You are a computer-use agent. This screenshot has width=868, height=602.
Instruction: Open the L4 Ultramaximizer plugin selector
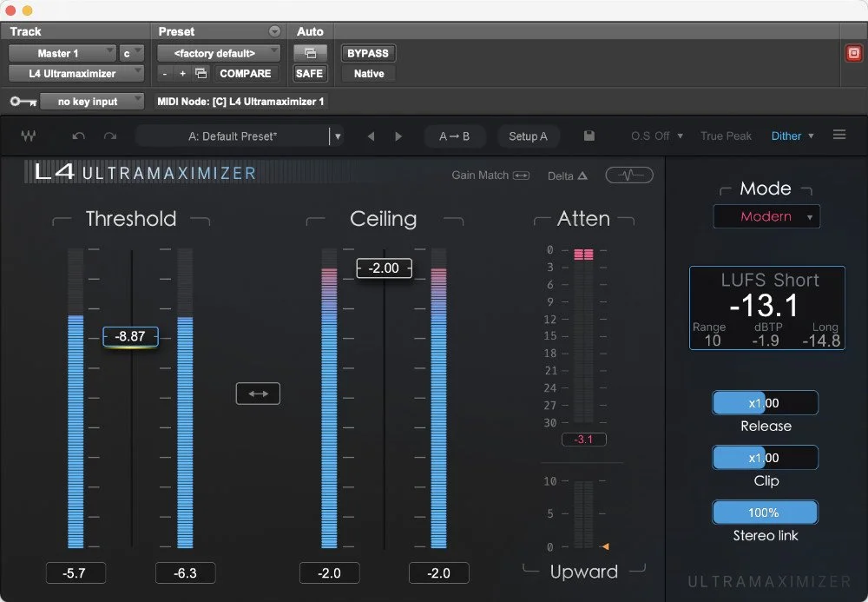[76, 73]
